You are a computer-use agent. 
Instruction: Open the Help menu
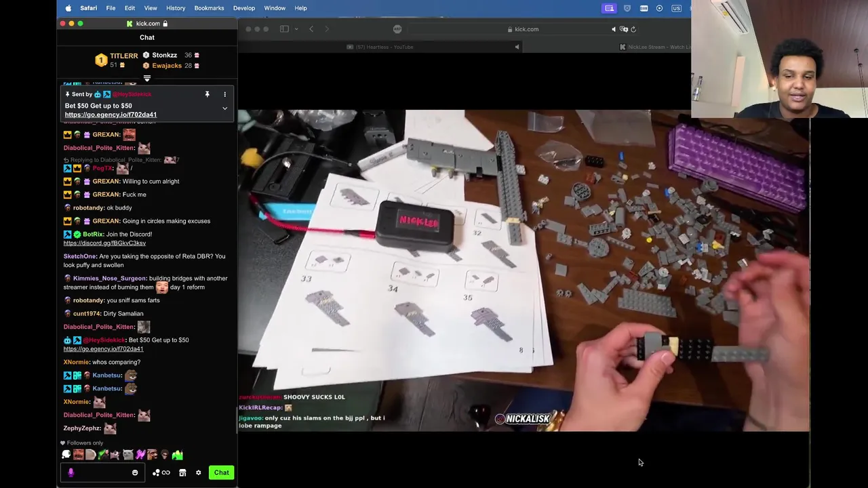pos(301,8)
